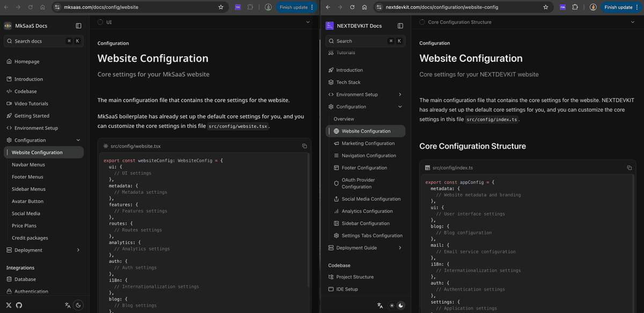Open profile avatar in nextdevkit.com browser
The height and width of the screenshot is (313, 644).
[x=593, y=7]
